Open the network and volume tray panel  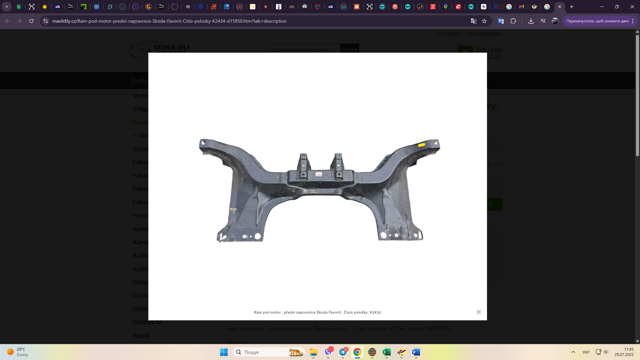pos(602,352)
